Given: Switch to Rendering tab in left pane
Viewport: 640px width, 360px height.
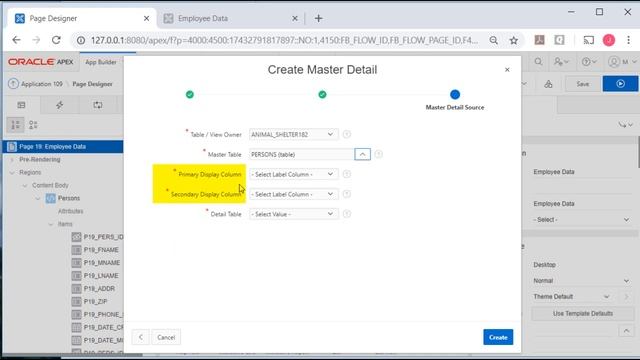Looking at the screenshot, I should [x=21, y=105].
